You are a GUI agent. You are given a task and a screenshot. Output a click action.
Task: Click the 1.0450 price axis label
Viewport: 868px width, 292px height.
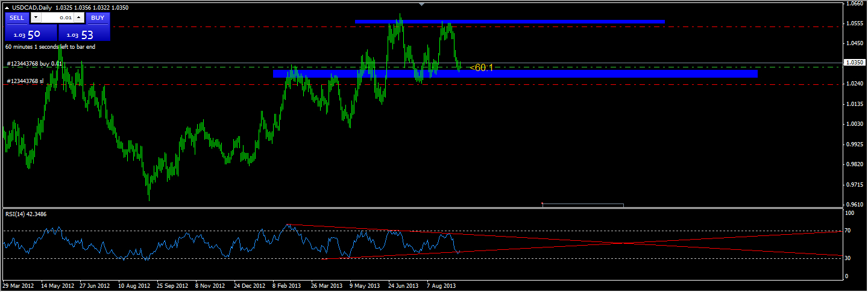coord(856,43)
